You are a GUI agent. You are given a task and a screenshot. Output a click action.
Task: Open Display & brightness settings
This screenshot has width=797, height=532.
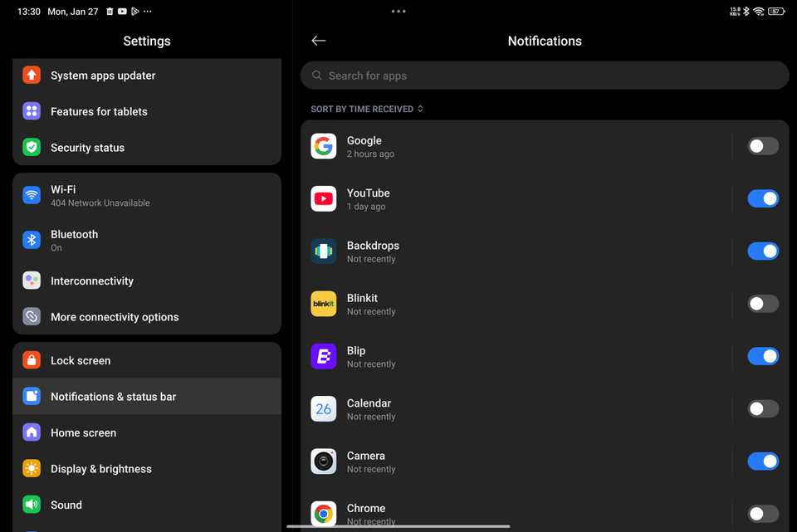pyautogui.click(x=147, y=468)
